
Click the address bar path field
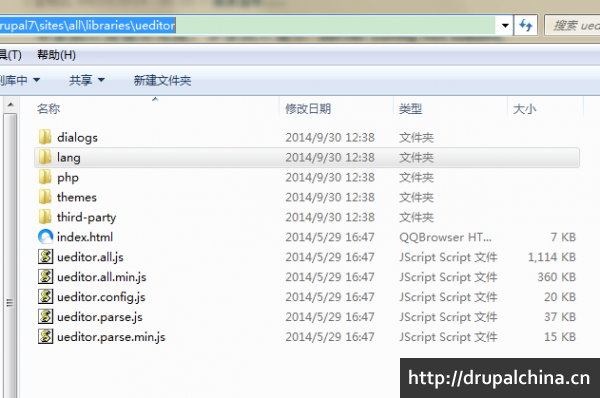247,25
